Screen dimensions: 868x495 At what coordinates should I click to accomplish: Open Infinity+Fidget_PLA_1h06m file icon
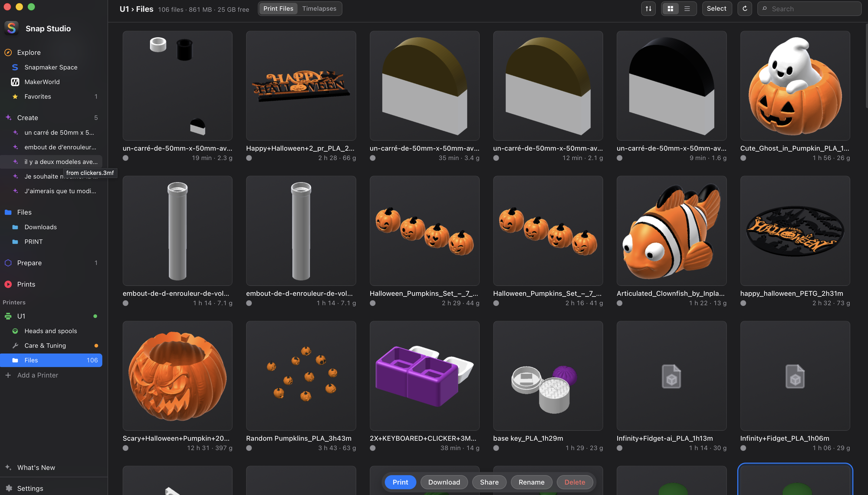coord(795,376)
